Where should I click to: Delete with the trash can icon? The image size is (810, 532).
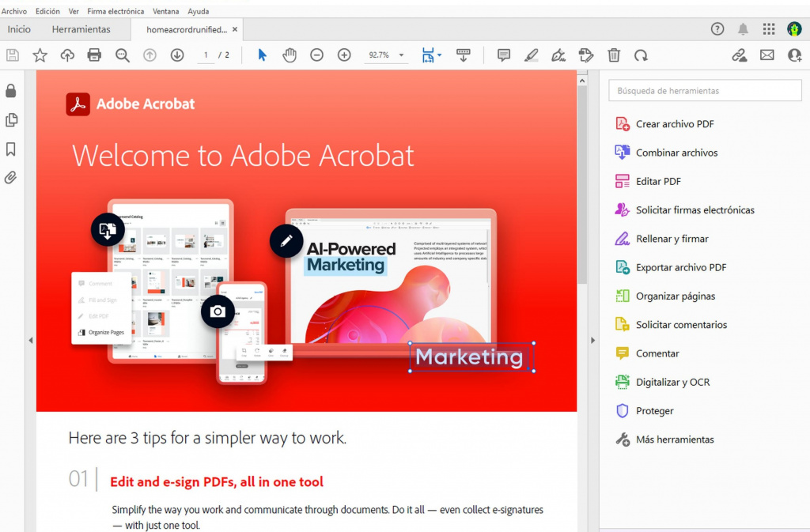point(614,55)
